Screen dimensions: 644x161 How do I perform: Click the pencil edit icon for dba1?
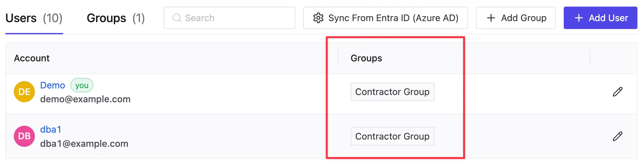[617, 136]
